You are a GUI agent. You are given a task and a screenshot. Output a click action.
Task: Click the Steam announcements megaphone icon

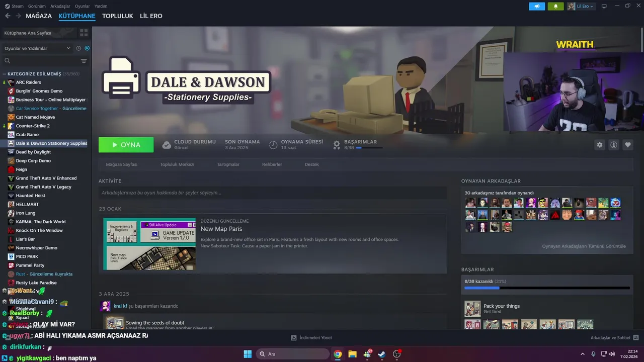point(537,6)
